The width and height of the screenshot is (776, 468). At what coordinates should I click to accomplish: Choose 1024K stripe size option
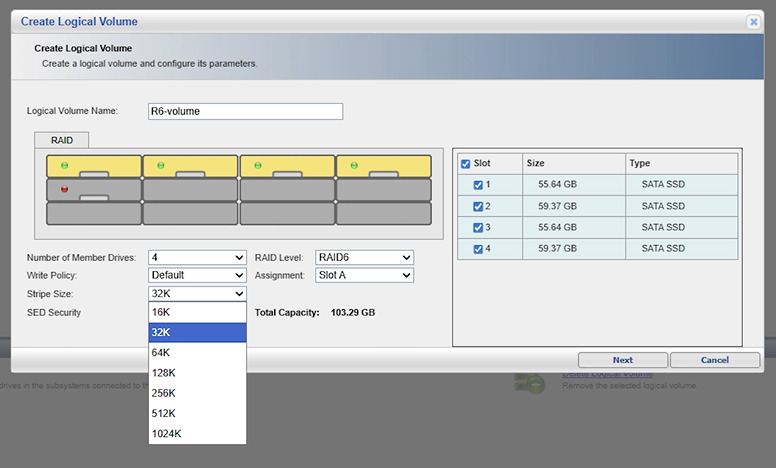click(x=197, y=434)
